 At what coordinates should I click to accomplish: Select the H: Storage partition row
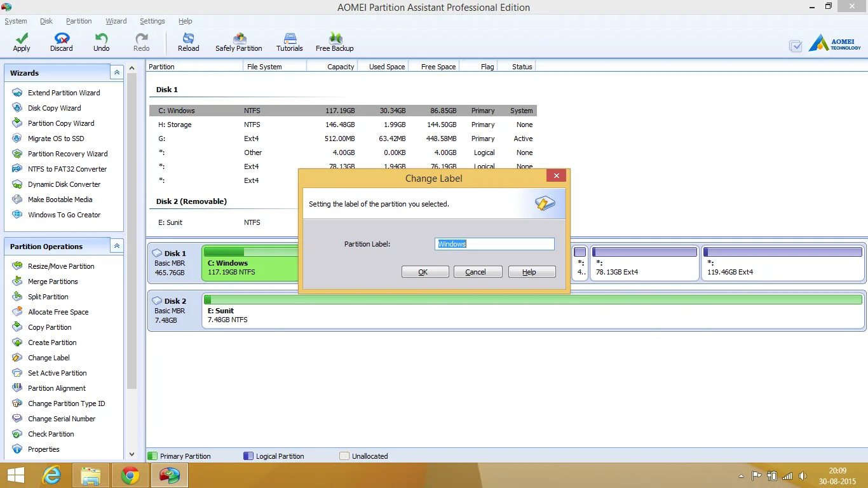point(343,125)
